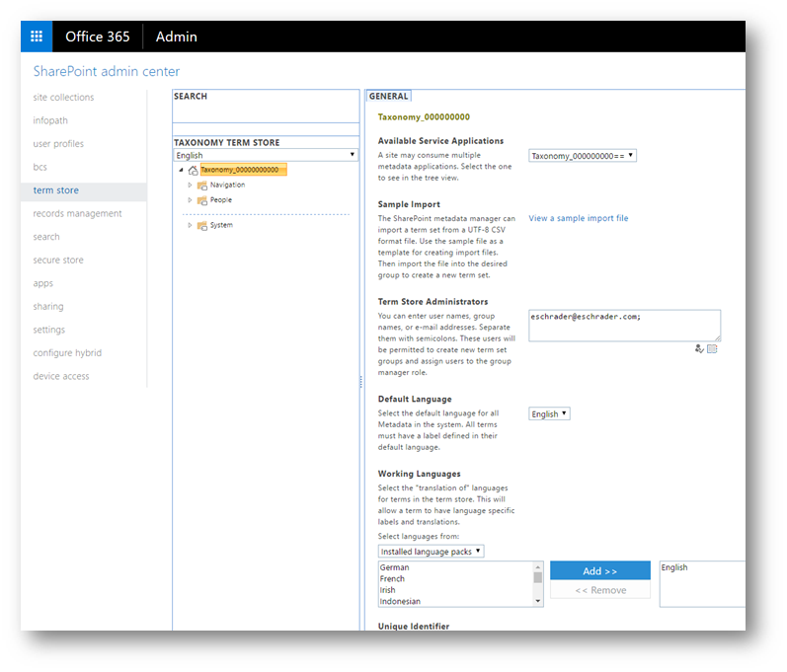Image resolution: width=787 pixels, height=672 pixels.
Task: Open the Available Service Applications dropdown
Action: (583, 156)
